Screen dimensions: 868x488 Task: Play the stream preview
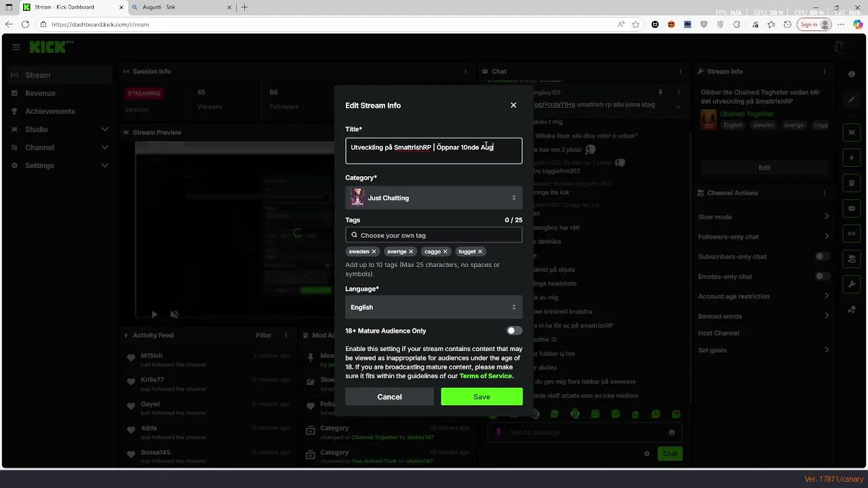tap(154, 314)
